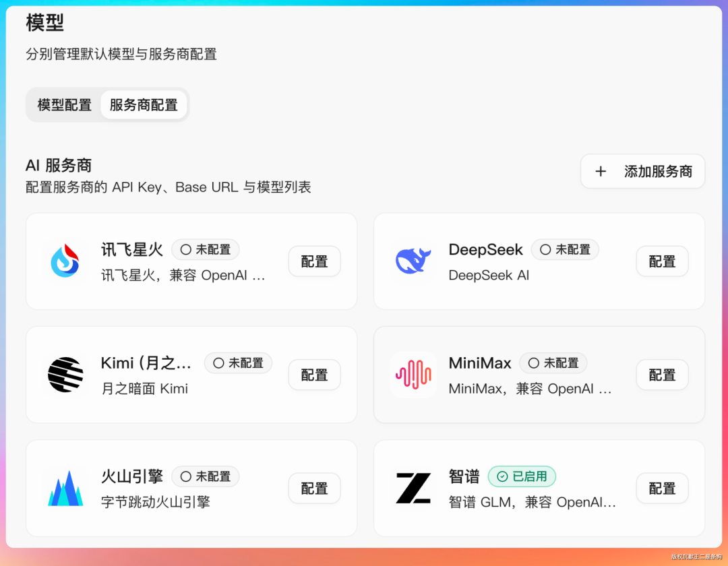Open 配置 for 讯飞星火
The image size is (728, 566).
(x=314, y=261)
